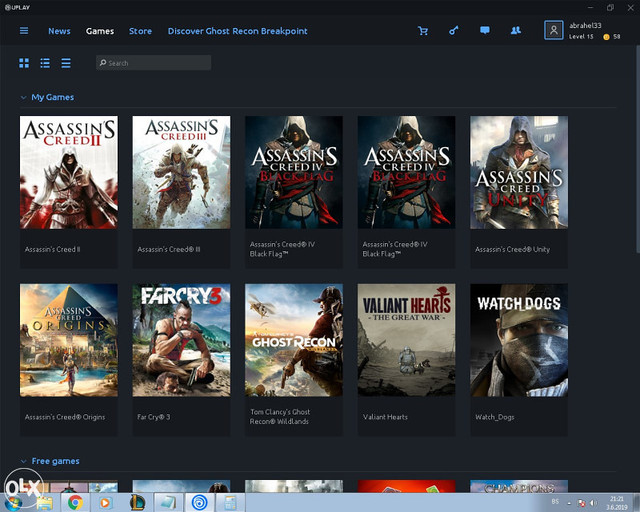Click the abrahel33 username

coord(585,25)
